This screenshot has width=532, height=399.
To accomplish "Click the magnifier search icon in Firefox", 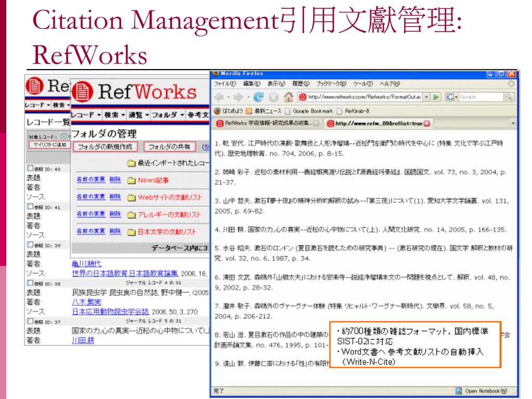I will click(x=508, y=97).
